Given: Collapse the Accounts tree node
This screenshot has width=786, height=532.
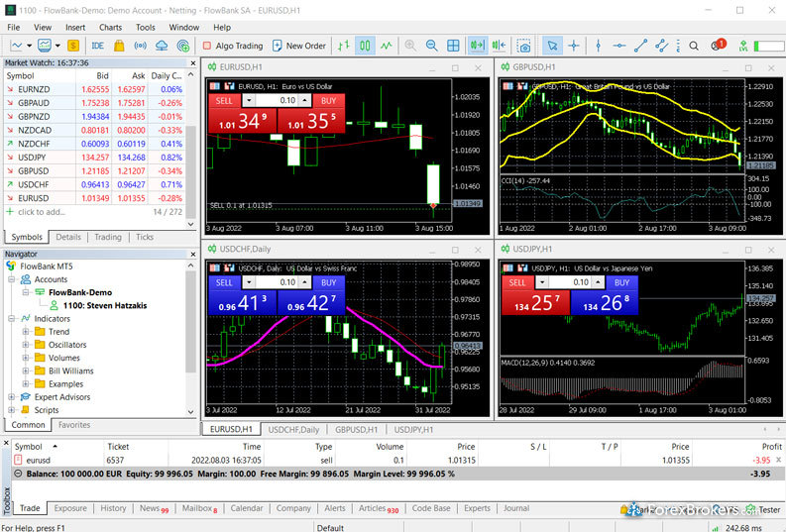Looking at the screenshot, I should 12,279.
